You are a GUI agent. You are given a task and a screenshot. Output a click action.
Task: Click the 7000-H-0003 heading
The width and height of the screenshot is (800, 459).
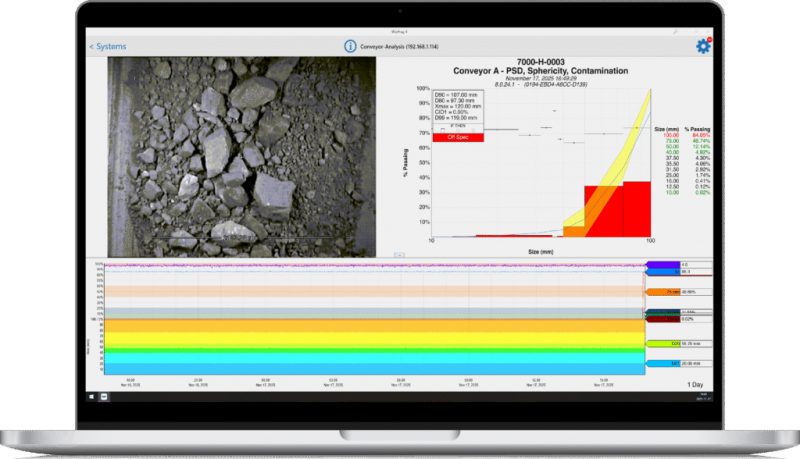[540, 62]
